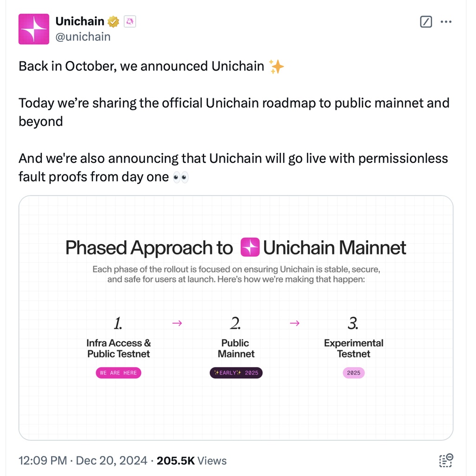
Task: Click the 'Infra Access & Public Testnet' heading
Action: [x=119, y=349]
